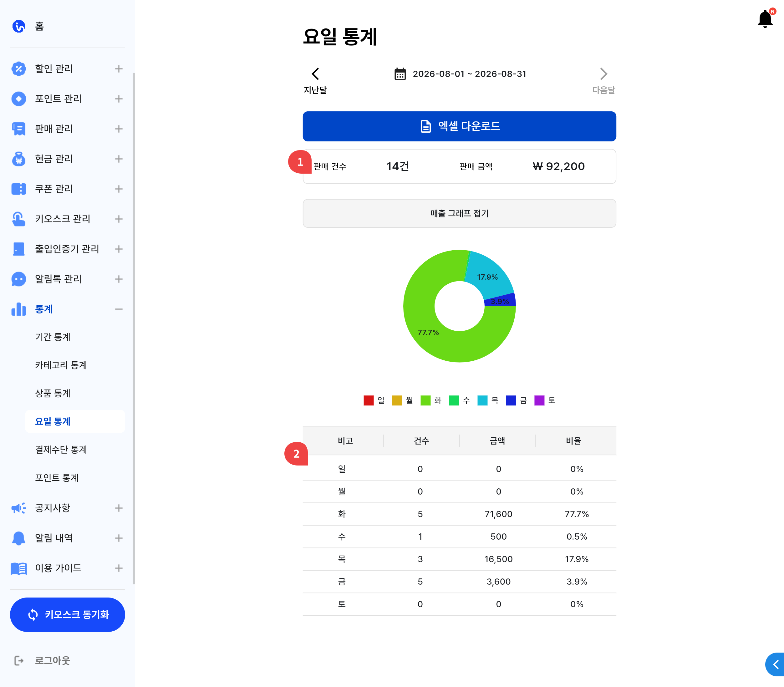784x687 pixels.
Task: Toggle the 화 legend swatch
Action: [425, 400]
